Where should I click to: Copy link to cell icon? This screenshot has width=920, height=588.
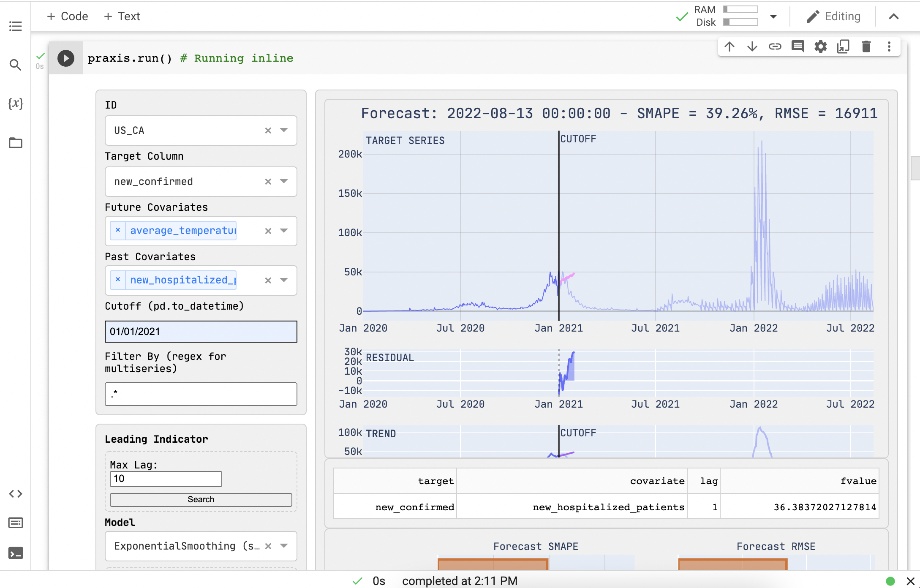[775, 46]
